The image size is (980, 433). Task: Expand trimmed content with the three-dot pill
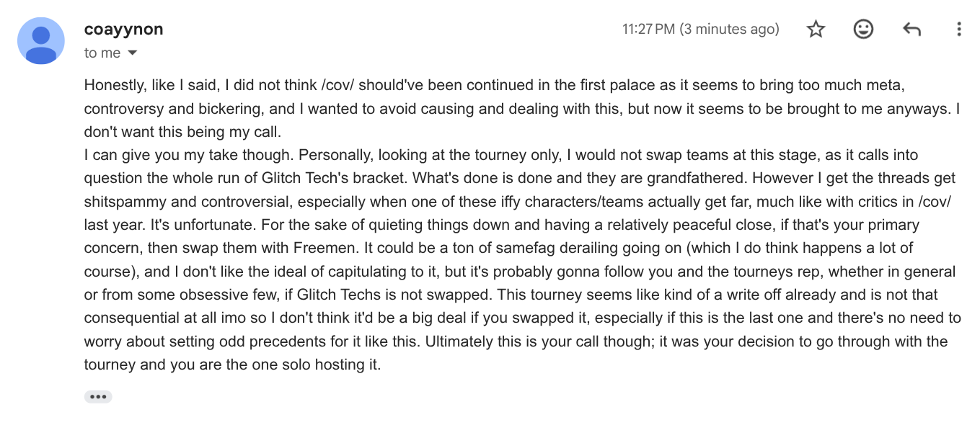pyautogui.click(x=98, y=397)
